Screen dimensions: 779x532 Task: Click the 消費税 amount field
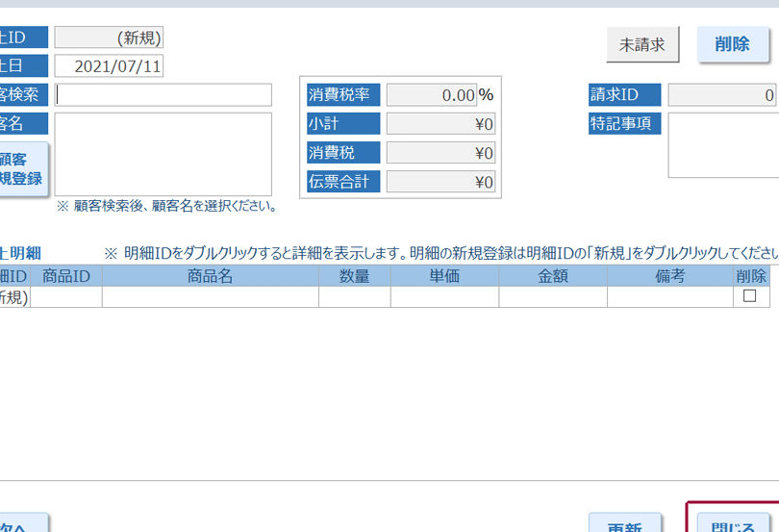(440, 153)
